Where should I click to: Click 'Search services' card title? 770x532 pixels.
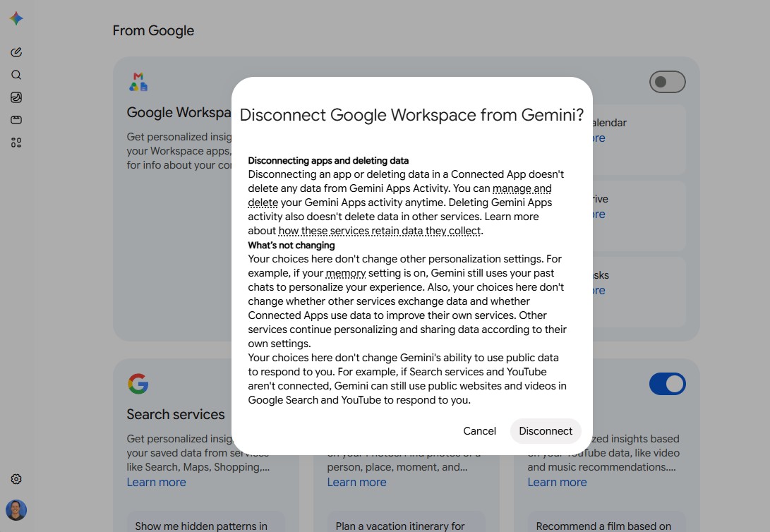pyautogui.click(x=176, y=414)
